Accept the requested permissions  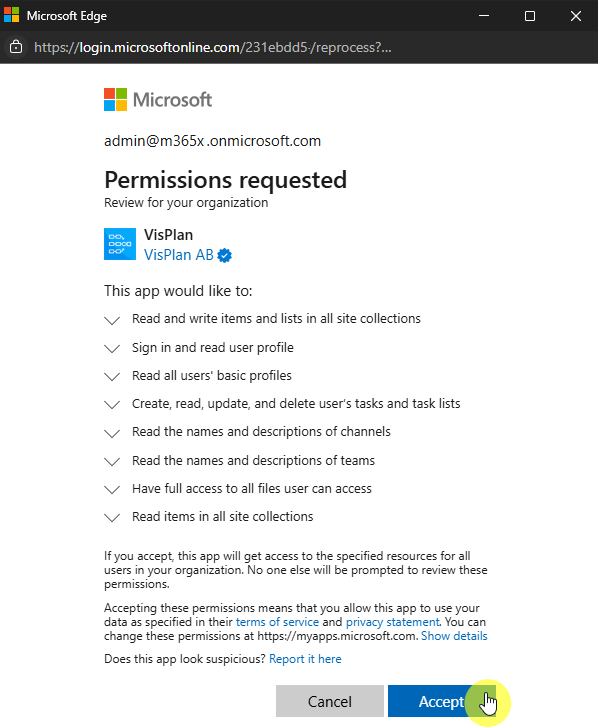coord(441,701)
